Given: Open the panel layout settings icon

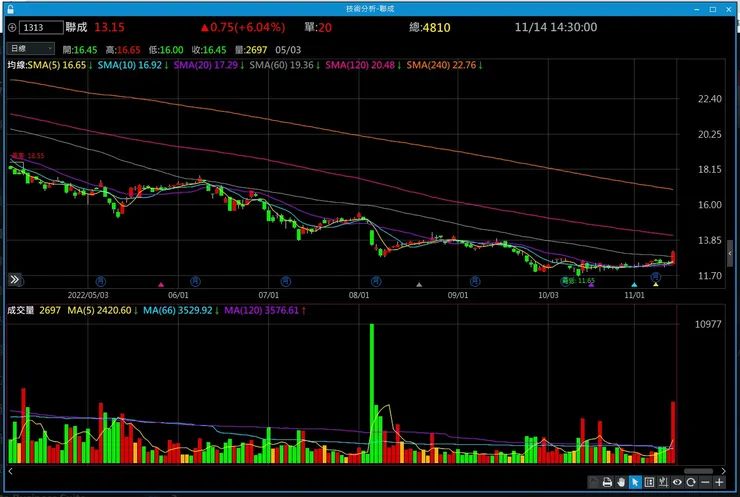Looking at the screenshot, I should pyautogui.click(x=649, y=482).
